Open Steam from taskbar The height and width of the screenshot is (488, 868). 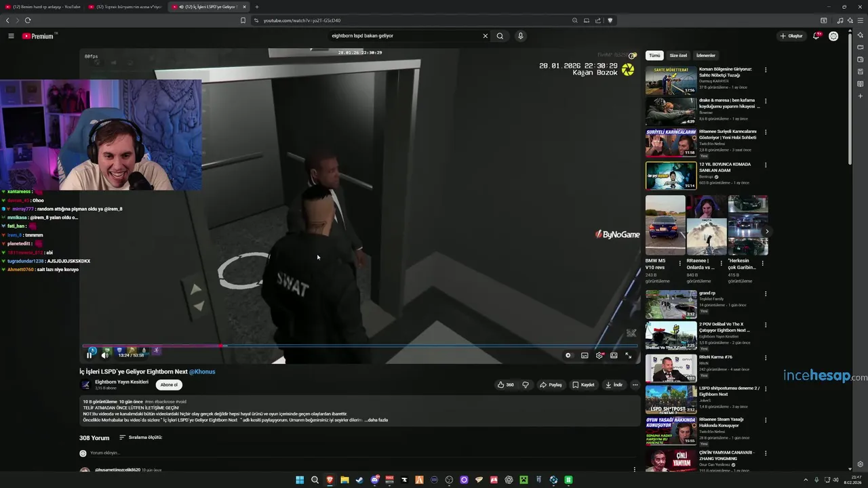tap(359, 480)
